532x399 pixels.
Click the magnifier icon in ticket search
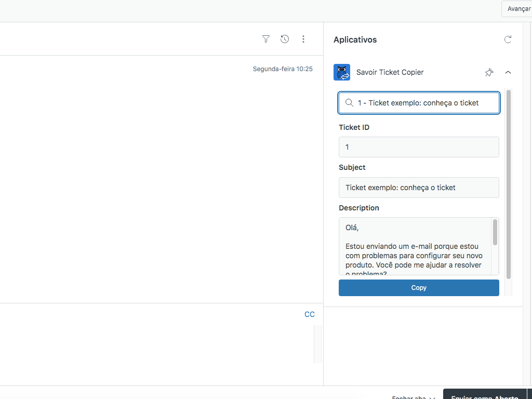(x=350, y=103)
